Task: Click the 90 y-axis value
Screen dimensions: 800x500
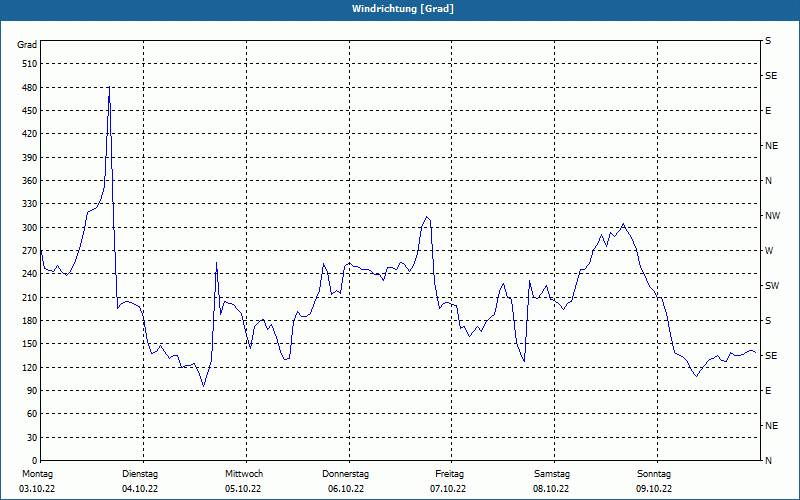Action: 32,391
